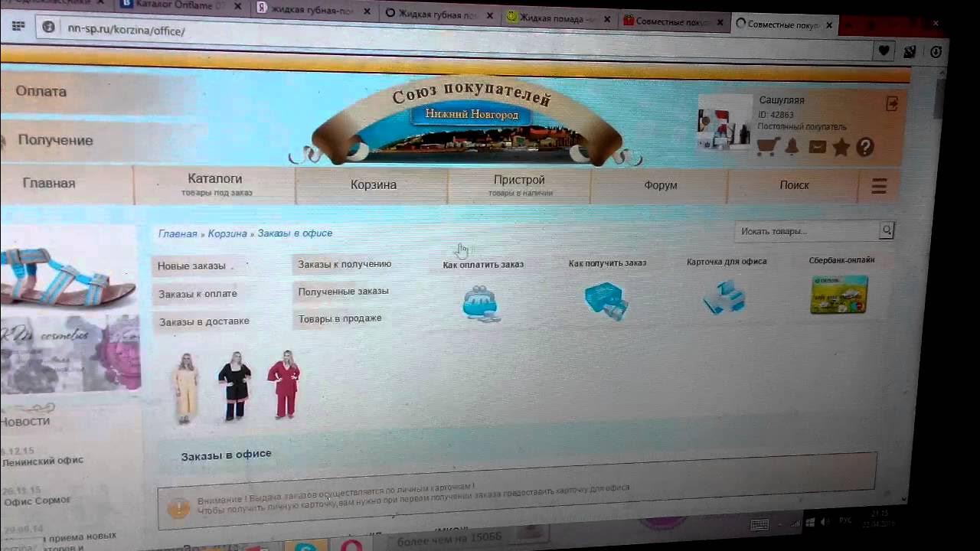Click the Сашуляяя username

coord(782,100)
